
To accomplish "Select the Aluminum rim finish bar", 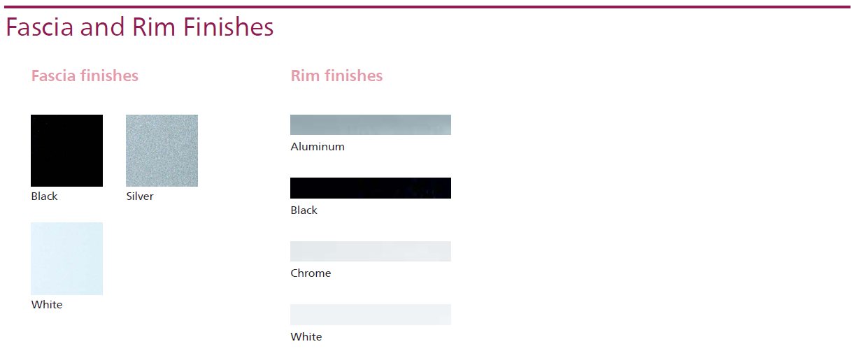I will [370, 124].
